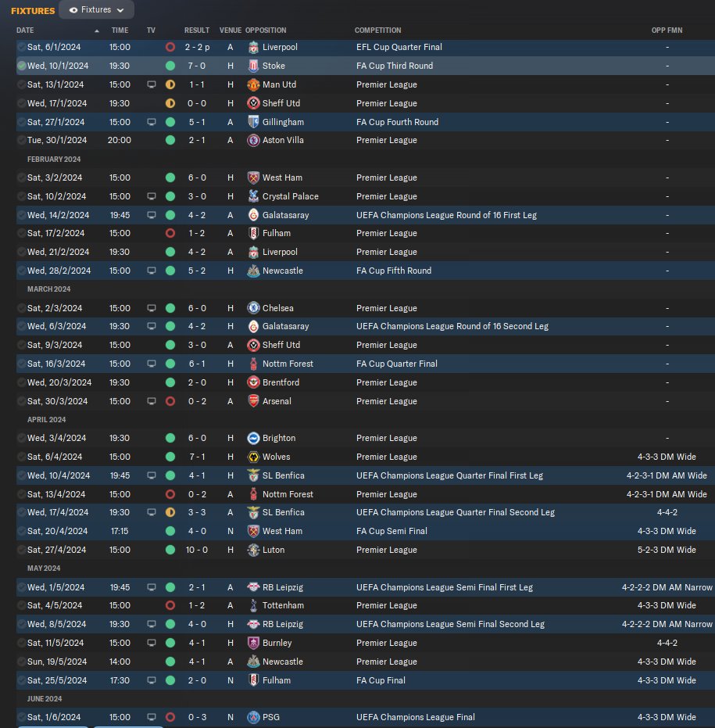Image resolution: width=715 pixels, height=728 pixels.
Task: Open EFL Cup Quarter Final competition link
Action: pos(399,48)
